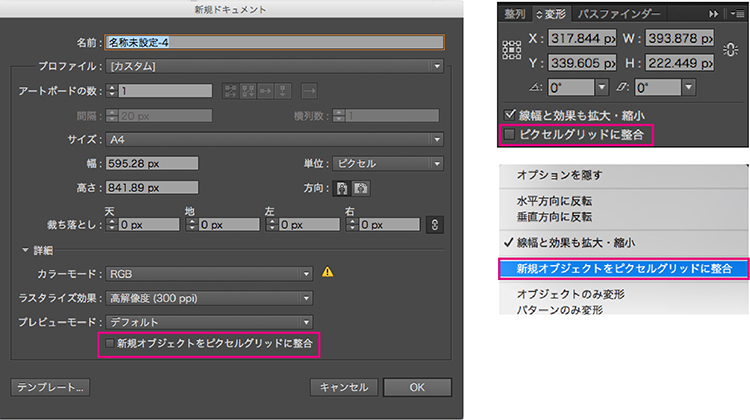Open the カラーモード dropdown showing RGB
The height and width of the screenshot is (420, 750).
(209, 274)
